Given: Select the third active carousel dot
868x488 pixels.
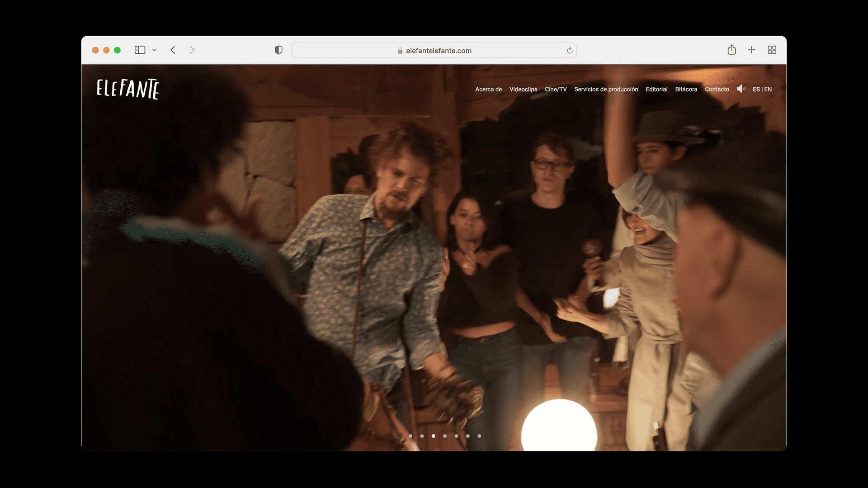Looking at the screenshot, I should (434, 436).
